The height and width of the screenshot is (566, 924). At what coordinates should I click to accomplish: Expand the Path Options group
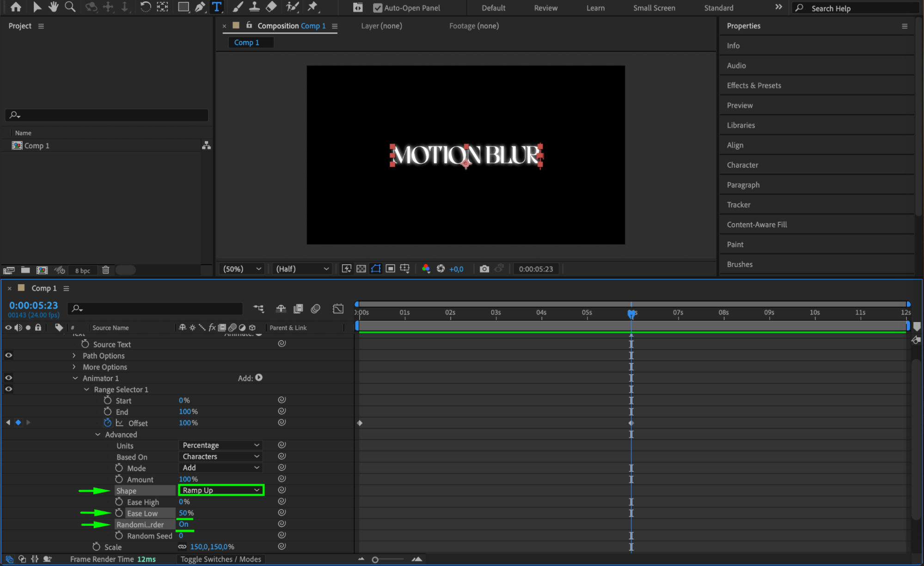tap(74, 356)
